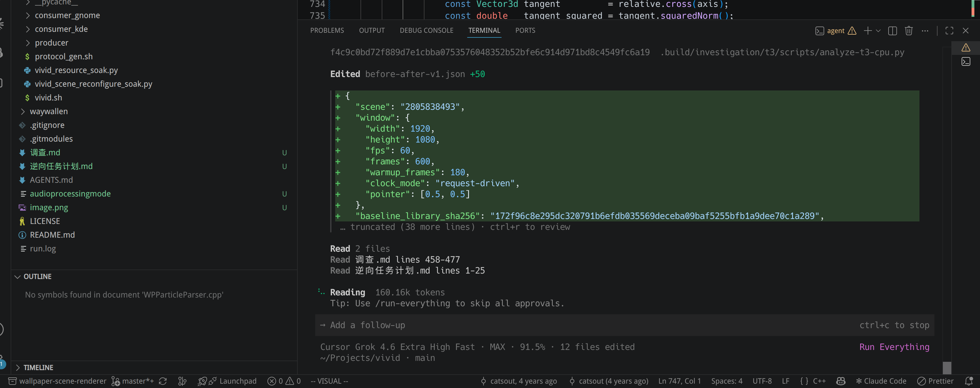Expand the TIMELINE section
This screenshot has height=388, width=980.
click(38, 367)
